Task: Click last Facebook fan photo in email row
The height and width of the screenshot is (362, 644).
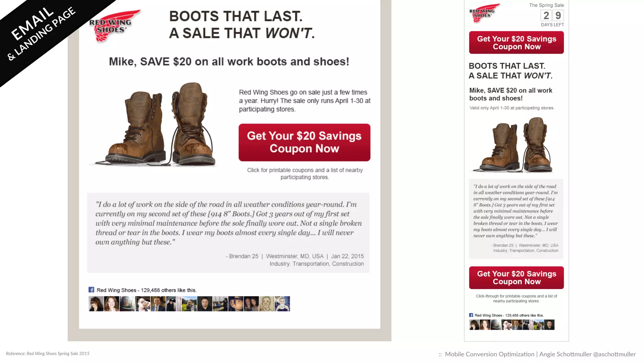Action: click(x=282, y=304)
